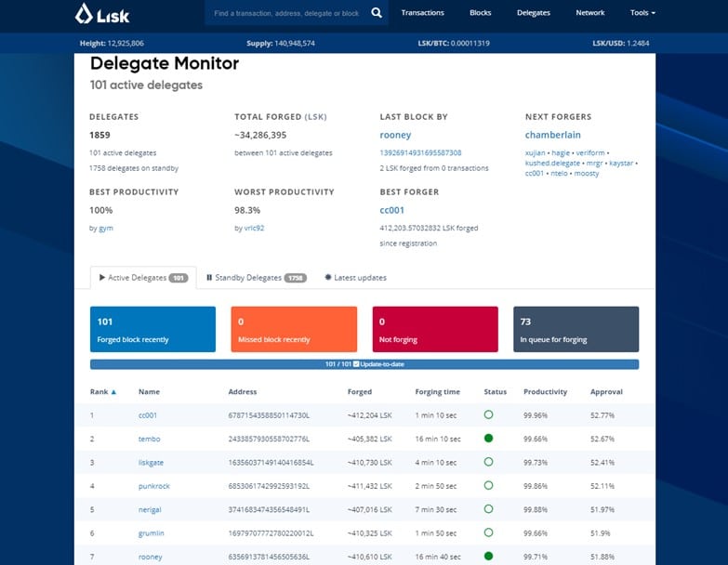Image resolution: width=728 pixels, height=565 pixels.
Task: Open delegate rooney in rank 7 row
Action: pos(151,557)
